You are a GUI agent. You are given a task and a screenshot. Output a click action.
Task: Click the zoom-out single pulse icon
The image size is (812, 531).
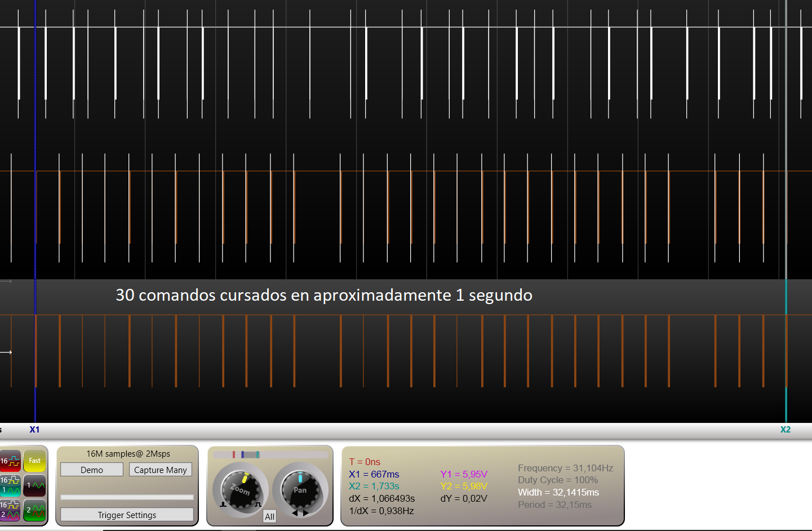coord(223,505)
